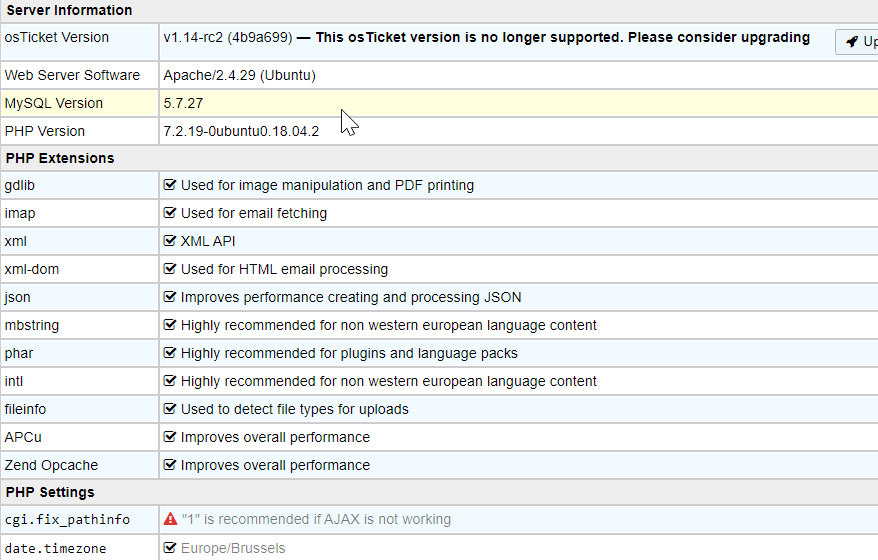Image resolution: width=878 pixels, height=560 pixels.
Task: Click the MySQL value 5.7.27
Action: pyautogui.click(x=183, y=104)
